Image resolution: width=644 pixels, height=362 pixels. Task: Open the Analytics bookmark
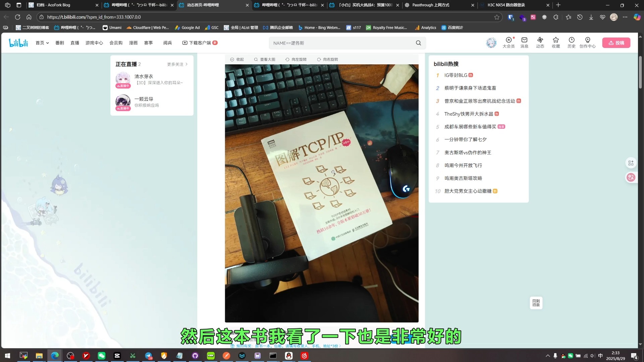click(x=426, y=28)
